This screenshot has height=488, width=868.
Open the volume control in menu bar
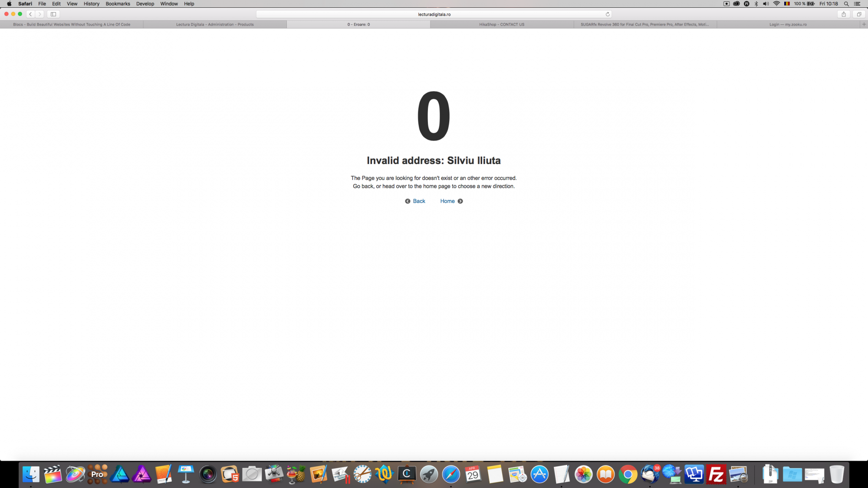pyautogui.click(x=766, y=4)
